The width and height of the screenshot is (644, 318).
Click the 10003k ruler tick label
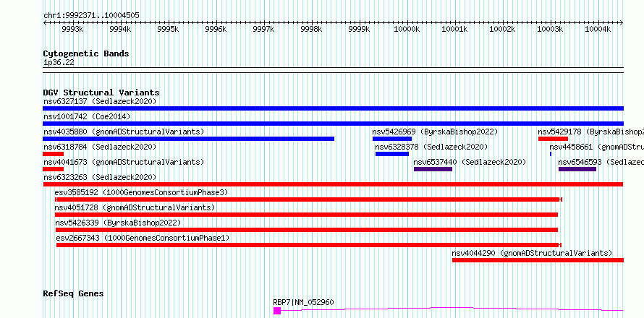click(x=551, y=29)
